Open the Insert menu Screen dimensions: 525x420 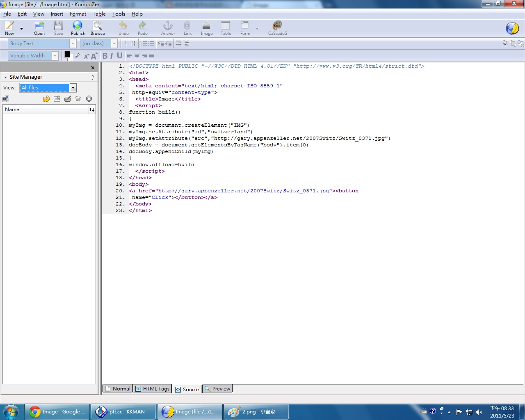tap(57, 14)
